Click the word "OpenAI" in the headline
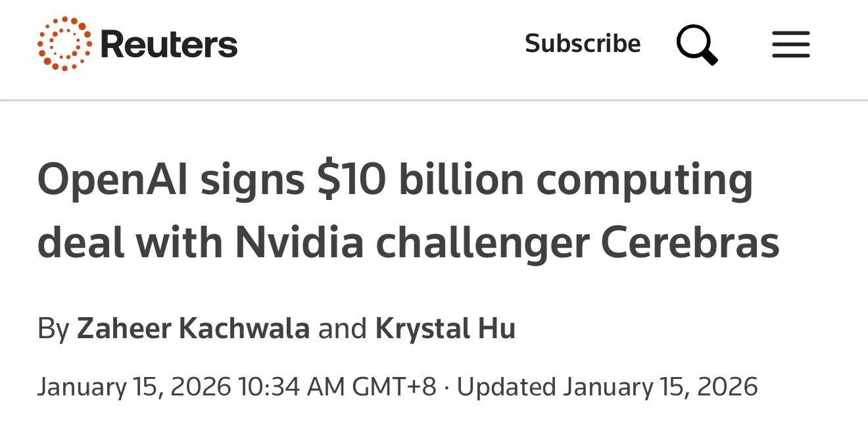 [113, 180]
